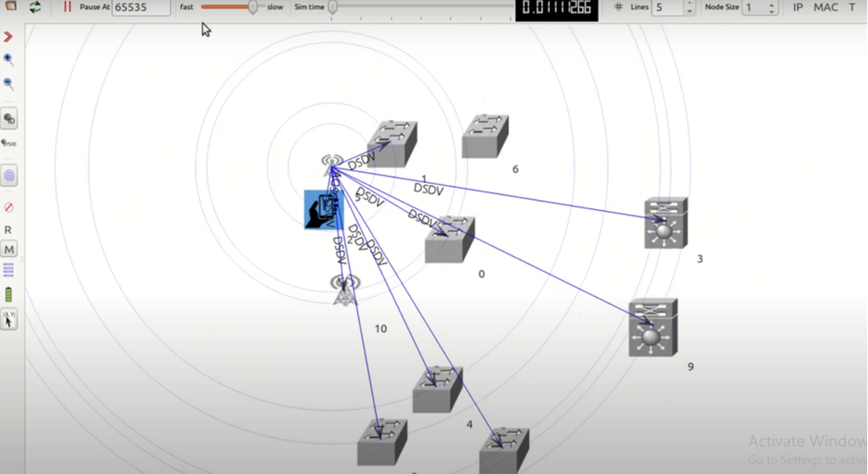This screenshot has height=474, width=868.
Task: Toggle node system ID display
Action: tap(9, 144)
